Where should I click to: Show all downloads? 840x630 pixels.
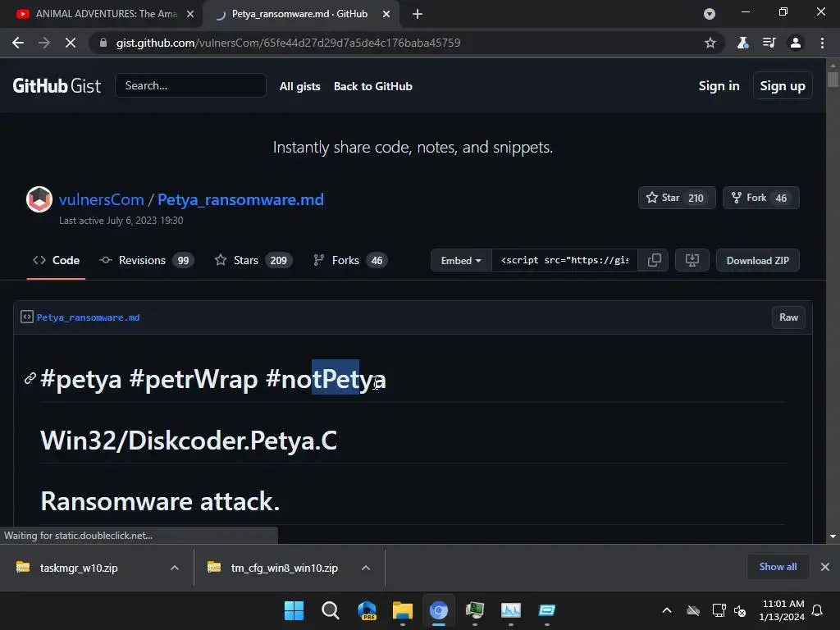click(778, 567)
